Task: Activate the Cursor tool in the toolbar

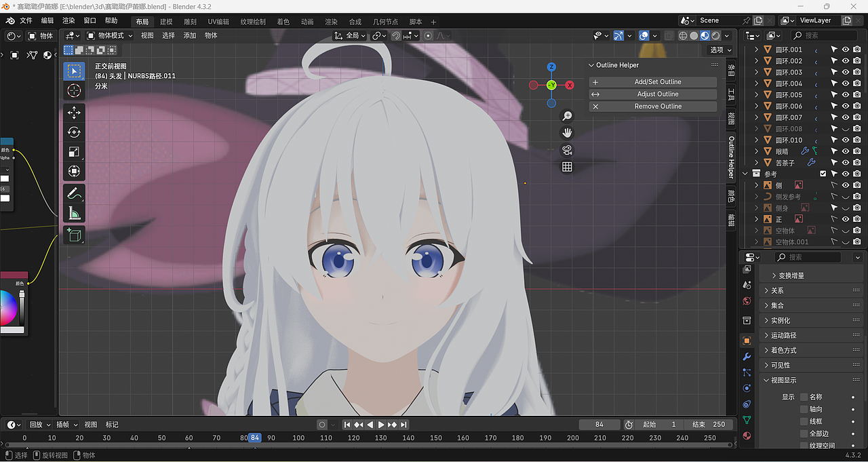Action: pos(74,90)
